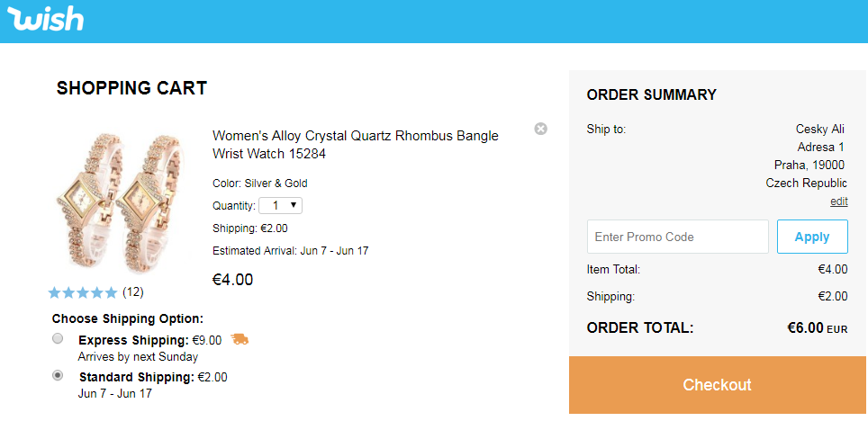Select the Standard Shipping radio button
The image size is (868, 421).
point(58,375)
